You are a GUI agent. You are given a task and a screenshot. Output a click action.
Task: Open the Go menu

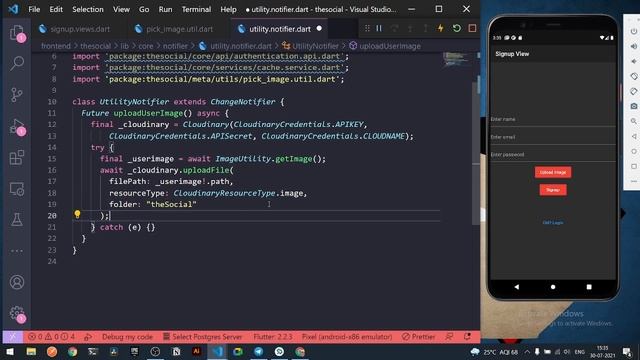[144, 9]
